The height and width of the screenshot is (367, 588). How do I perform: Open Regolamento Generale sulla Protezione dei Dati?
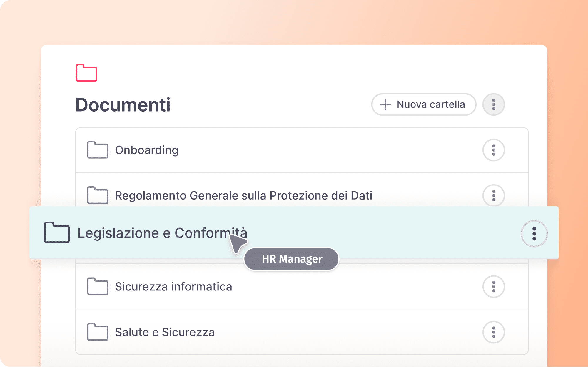tap(243, 195)
